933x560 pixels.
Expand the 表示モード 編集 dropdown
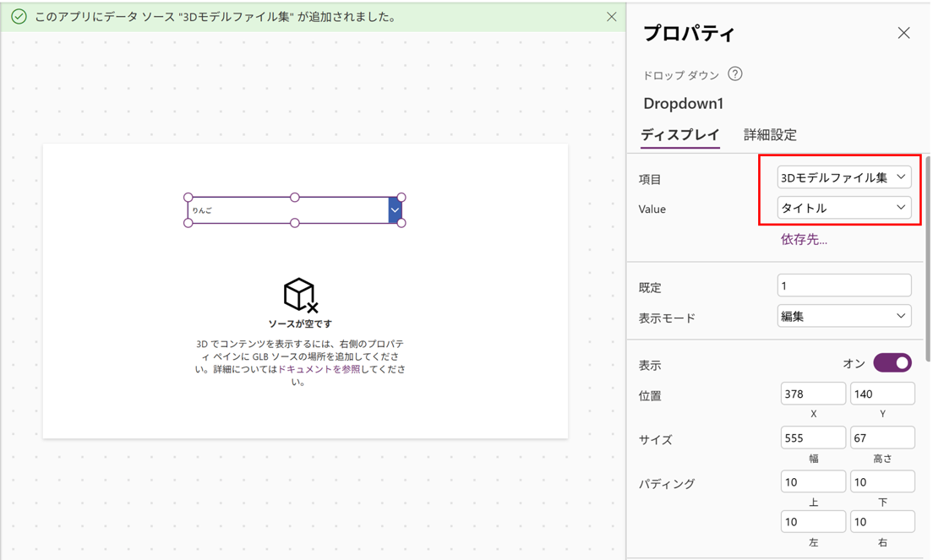843,317
